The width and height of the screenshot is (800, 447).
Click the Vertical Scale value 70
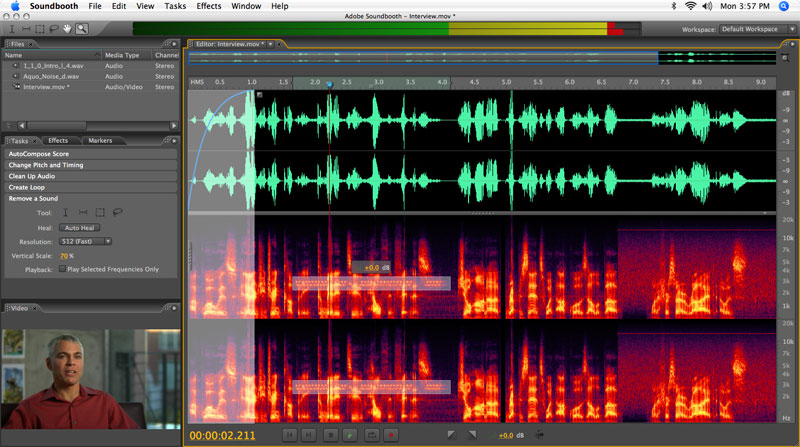pos(64,256)
